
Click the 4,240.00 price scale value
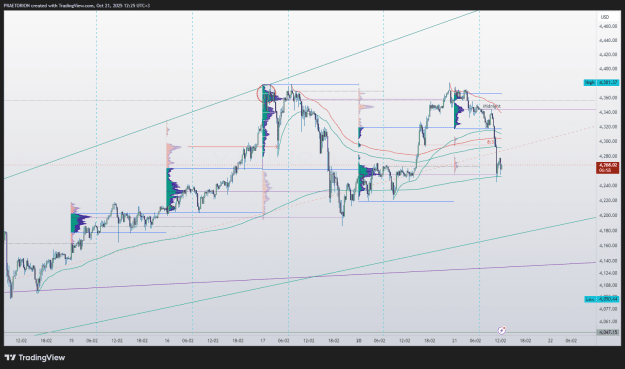click(608, 185)
